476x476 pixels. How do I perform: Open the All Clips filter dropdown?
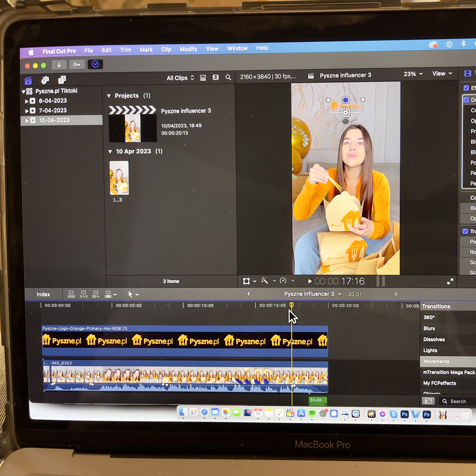[180, 78]
